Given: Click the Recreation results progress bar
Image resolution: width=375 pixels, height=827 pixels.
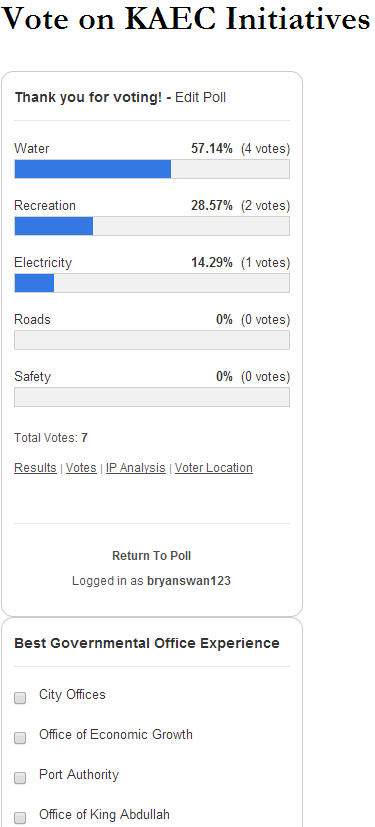Looking at the screenshot, I should [x=152, y=226].
